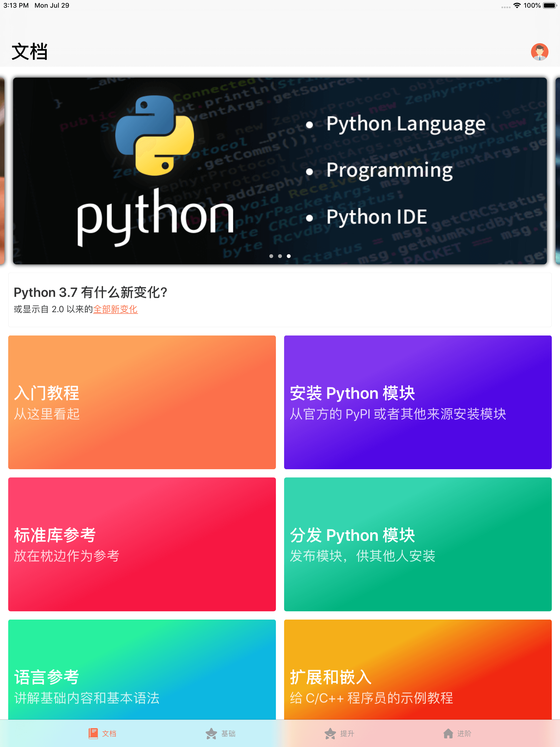
Task: Tap the Wi-Fi icon in status bar
Action: pyautogui.click(x=517, y=5)
